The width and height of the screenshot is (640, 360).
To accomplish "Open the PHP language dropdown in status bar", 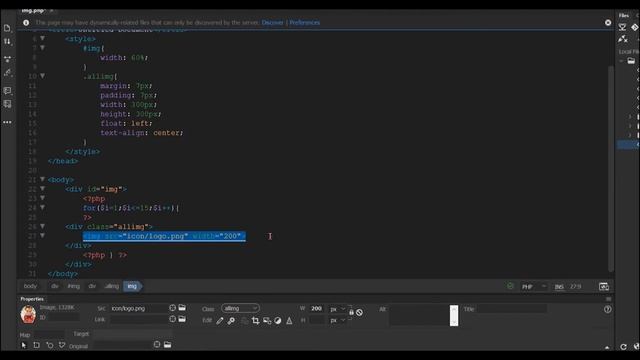I will (534, 287).
